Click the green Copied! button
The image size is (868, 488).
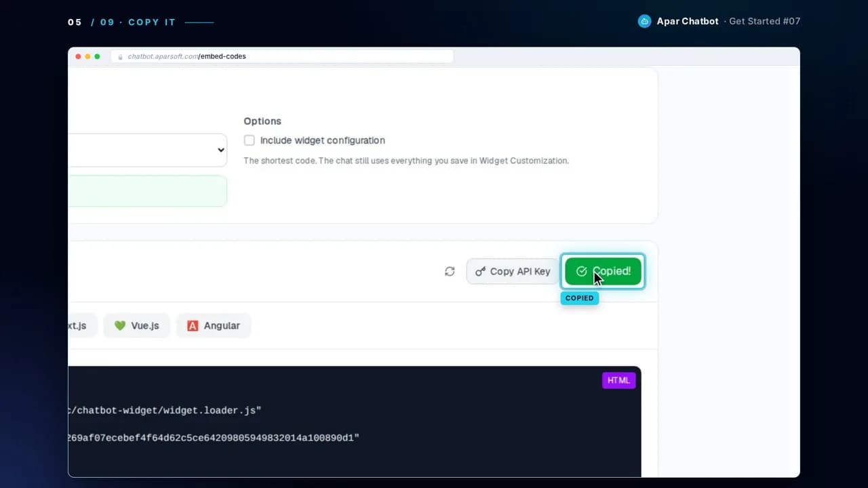click(x=603, y=271)
